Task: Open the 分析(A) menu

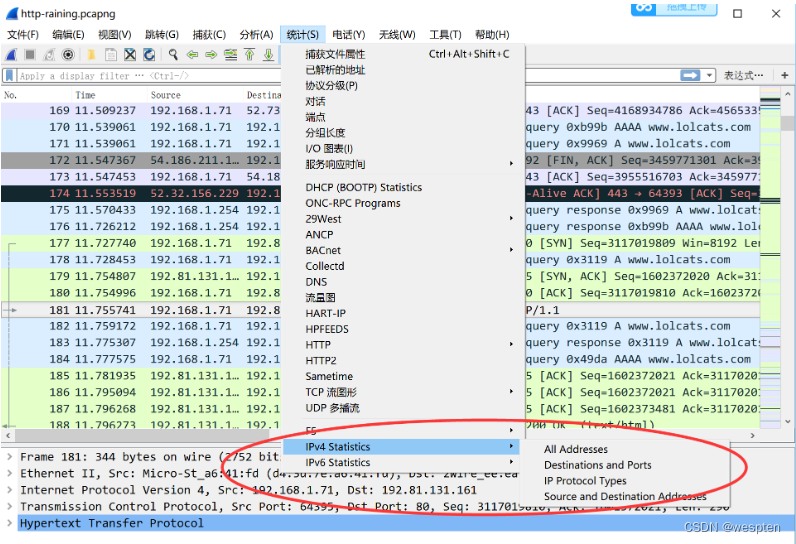Action: (256, 35)
